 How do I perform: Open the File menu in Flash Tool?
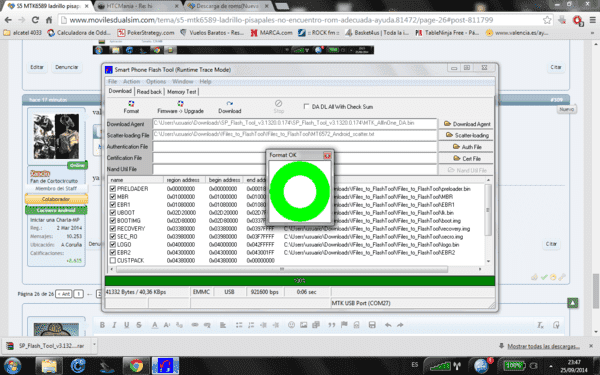click(x=112, y=82)
